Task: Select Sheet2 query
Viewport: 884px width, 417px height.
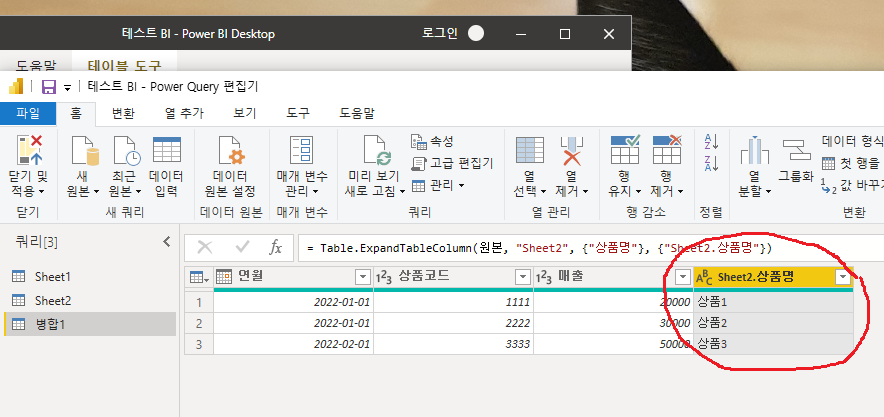Action: click(90, 300)
